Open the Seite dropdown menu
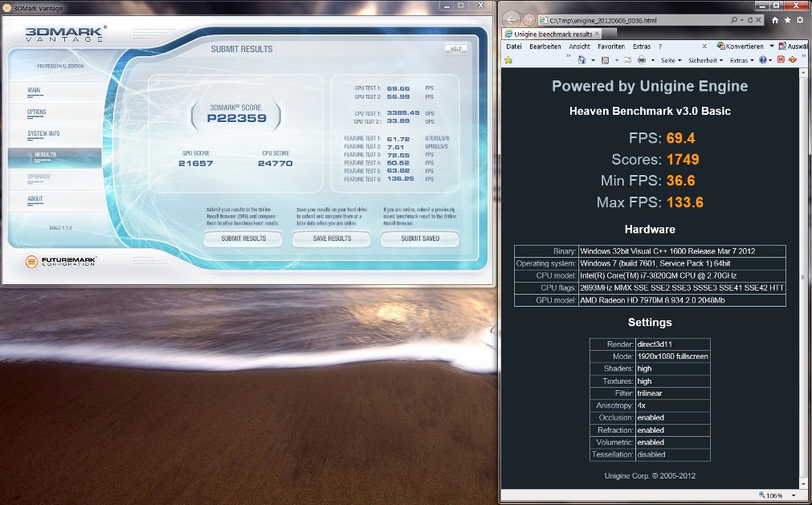Screen dimensions: 812x505 (671, 60)
